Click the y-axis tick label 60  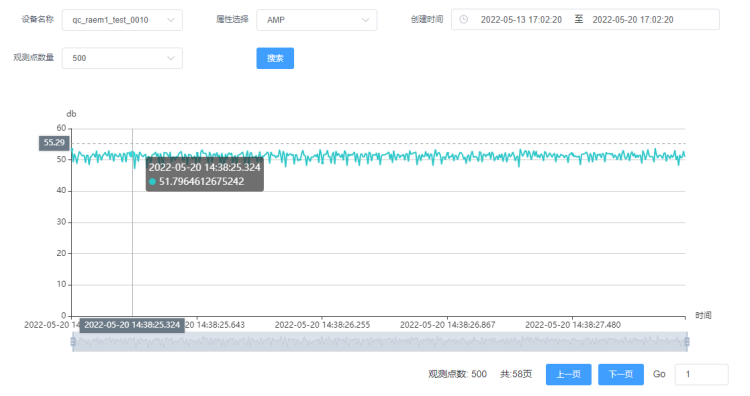pos(61,128)
